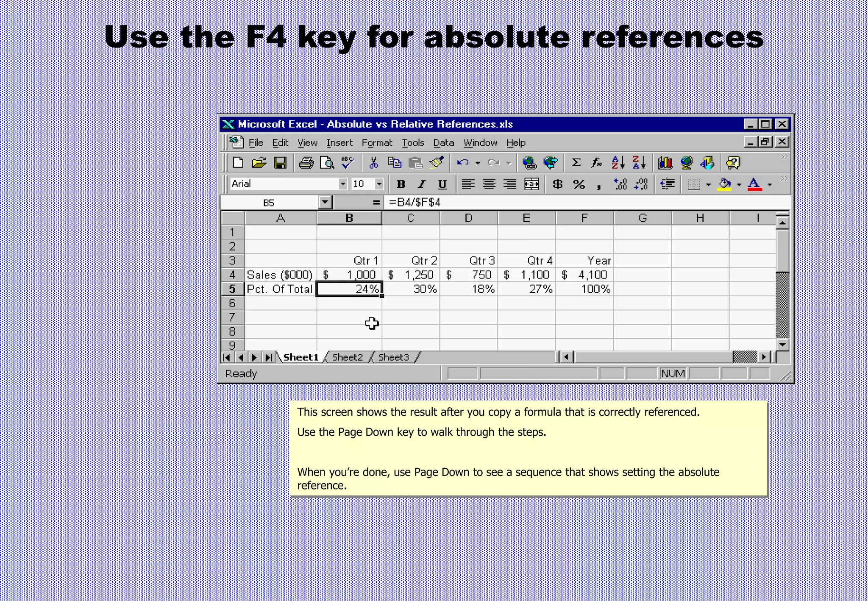Image resolution: width=868 pixels, height=601 pixels.
Task: Click the Format Painter brush icon
Action: 437,163
